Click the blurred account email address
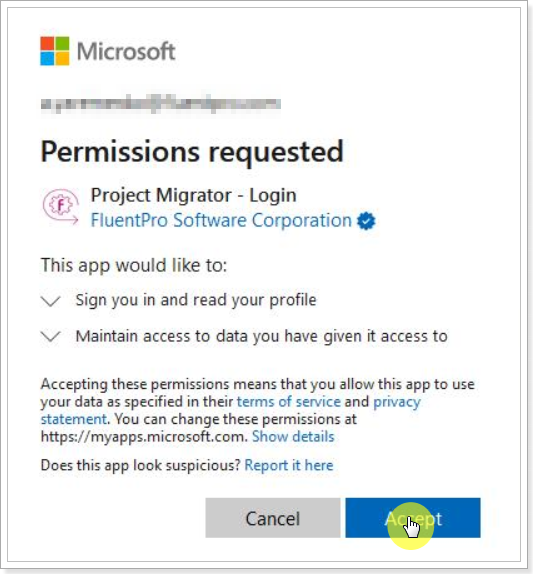This screenshot has width=533, height=574. point(161,104)
